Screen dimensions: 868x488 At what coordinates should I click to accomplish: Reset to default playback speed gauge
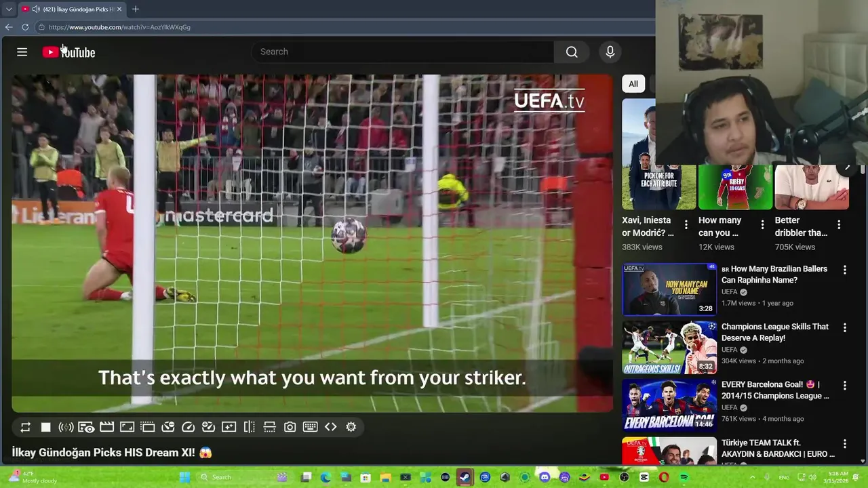189,427
